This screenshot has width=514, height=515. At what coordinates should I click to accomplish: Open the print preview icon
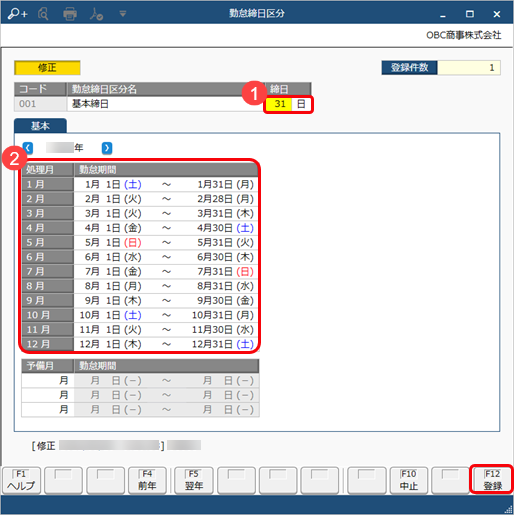point(43,14)
